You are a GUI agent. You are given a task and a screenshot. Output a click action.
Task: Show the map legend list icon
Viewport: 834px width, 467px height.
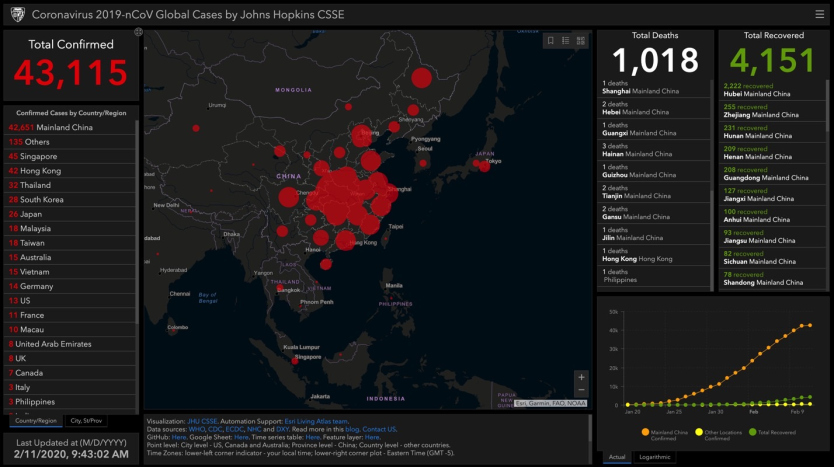pos(566,40)
